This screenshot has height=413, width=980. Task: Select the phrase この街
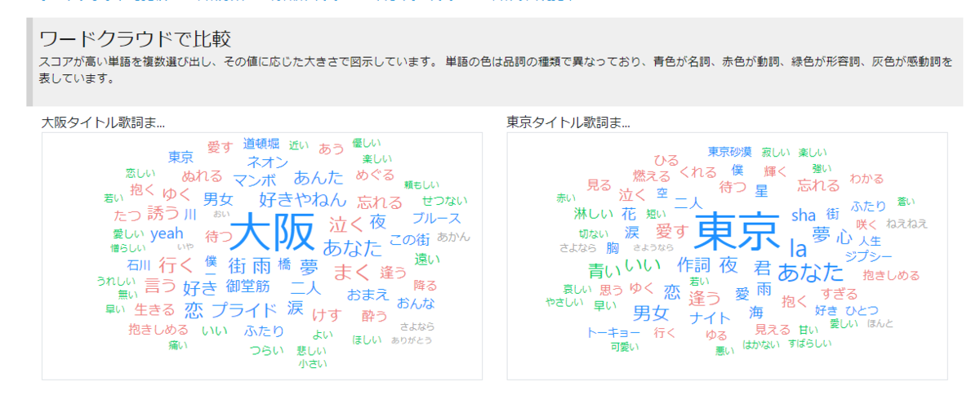coord(409,240)
